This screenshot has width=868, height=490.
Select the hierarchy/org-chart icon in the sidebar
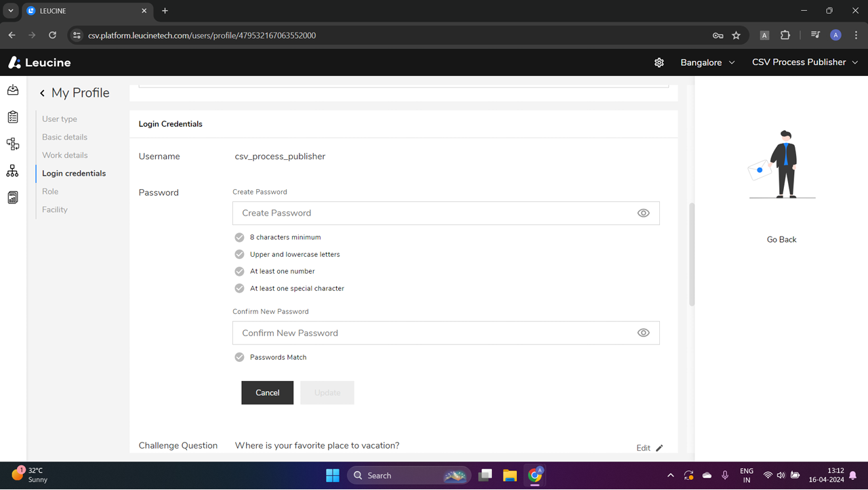pos(12,171)
